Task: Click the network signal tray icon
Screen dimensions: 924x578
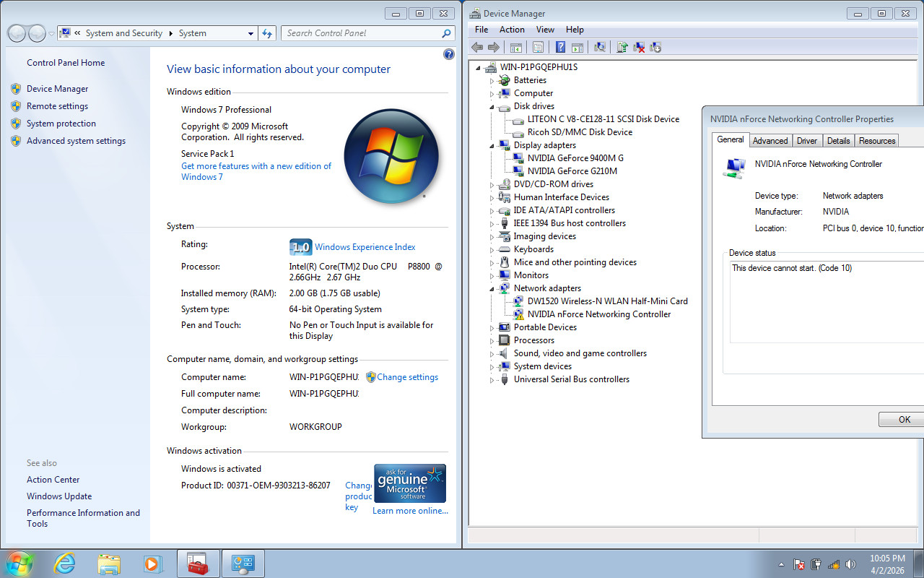Action: point(834,564)
